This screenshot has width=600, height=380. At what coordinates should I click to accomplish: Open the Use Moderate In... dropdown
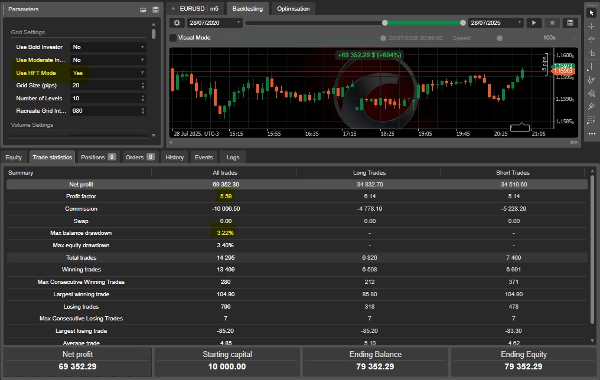click(x=108, y=60)
